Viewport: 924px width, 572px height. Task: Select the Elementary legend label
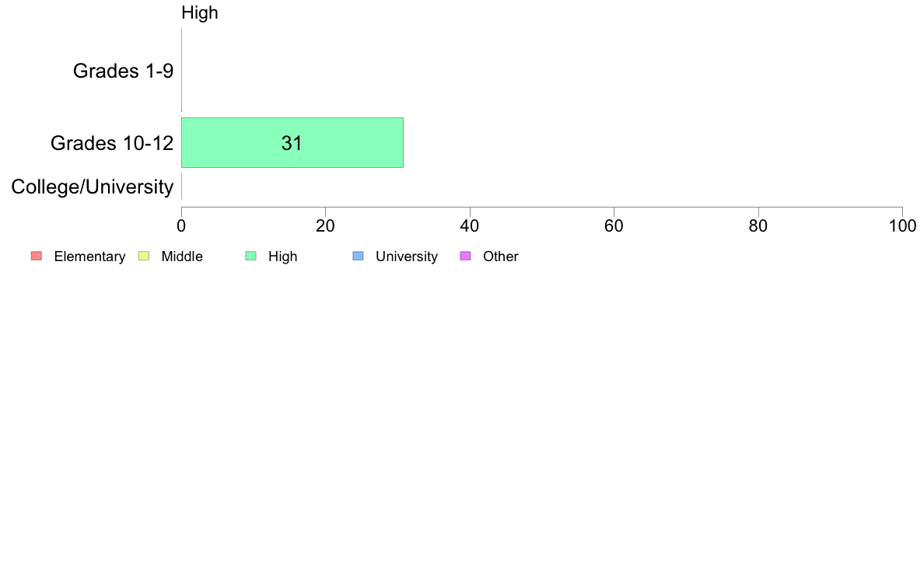(x=89, y=256)
